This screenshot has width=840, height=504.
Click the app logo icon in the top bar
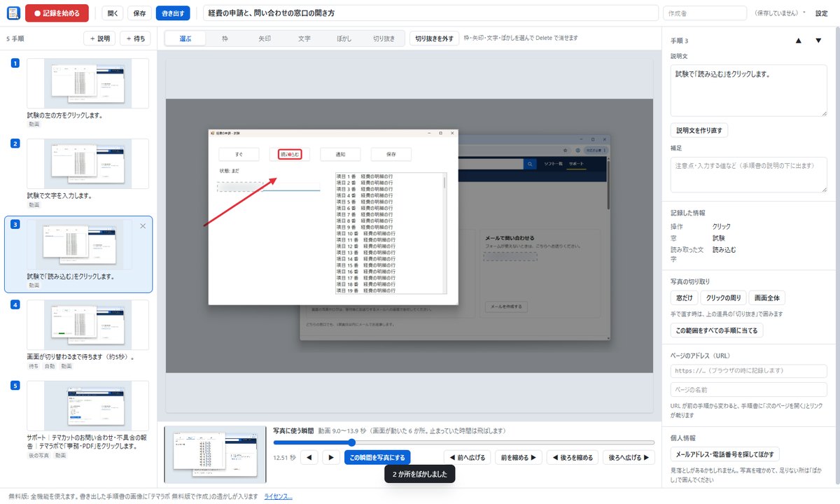click(x=13, y=13)
